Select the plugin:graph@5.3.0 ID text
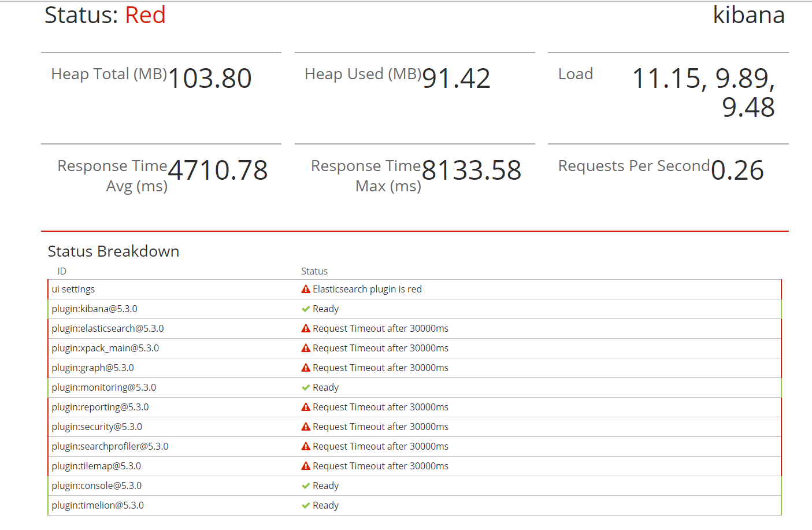The image size is (812, 530). (x=93, y=368)
